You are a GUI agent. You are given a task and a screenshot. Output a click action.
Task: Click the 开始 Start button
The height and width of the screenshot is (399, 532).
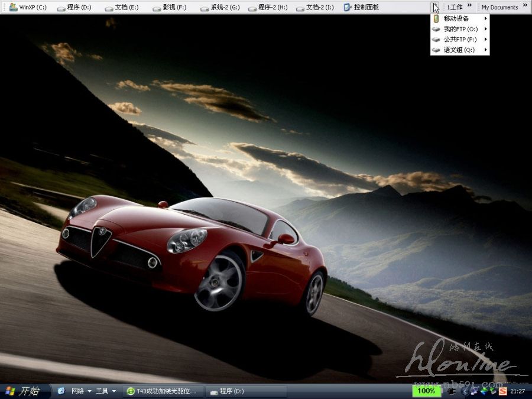[x=22, y=391]
